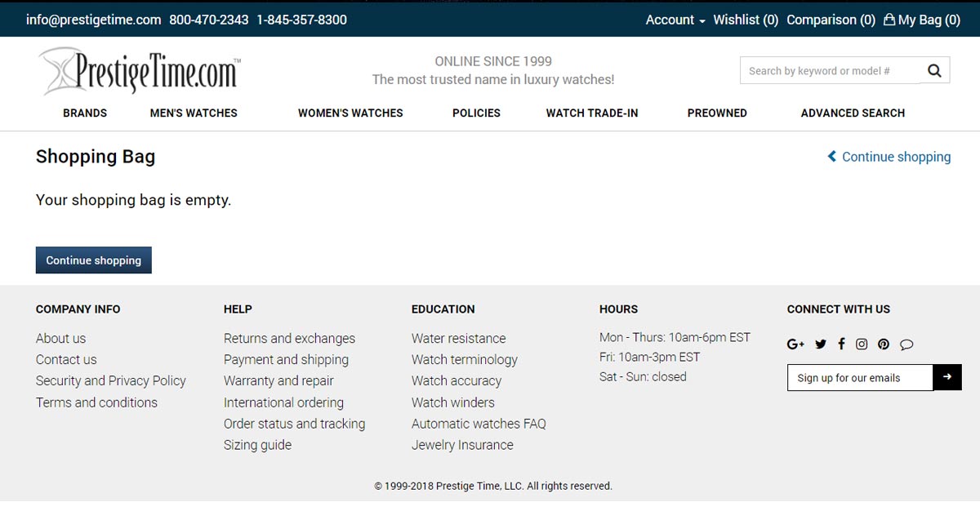Open the Watch Trade-In menu
Image resolution: width=980 pixels, height=511 pixels.
(592, 113)
